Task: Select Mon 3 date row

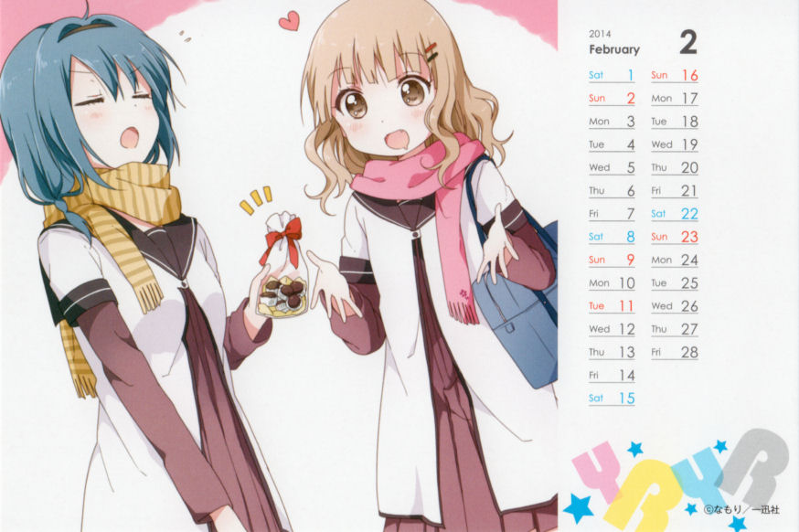Action: [612, 122]
